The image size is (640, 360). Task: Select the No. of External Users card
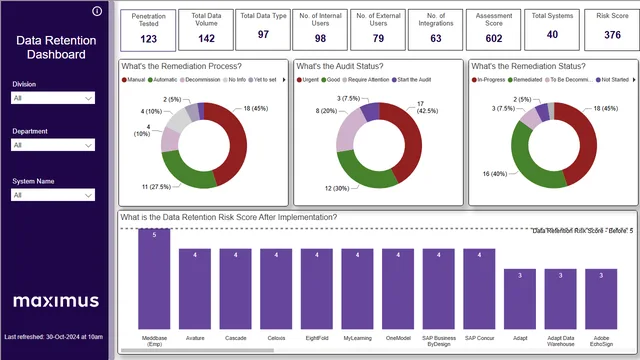click(x=378, y=30)
